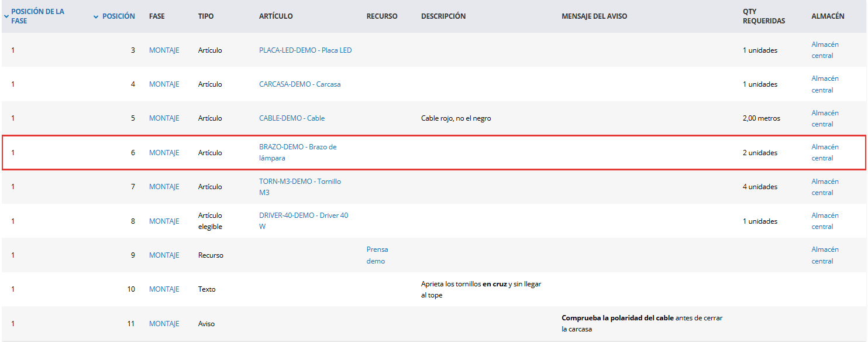Select MONTAJE in the TORN-M3-DEMO row

pyautogui.click(x=164, y=187)
